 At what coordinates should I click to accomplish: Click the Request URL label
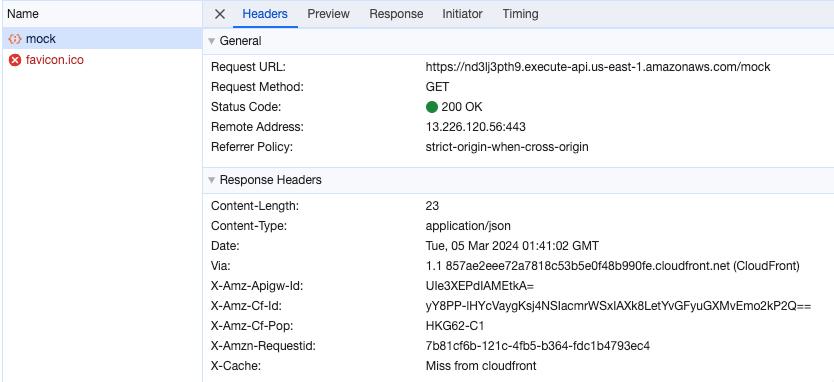248,67
